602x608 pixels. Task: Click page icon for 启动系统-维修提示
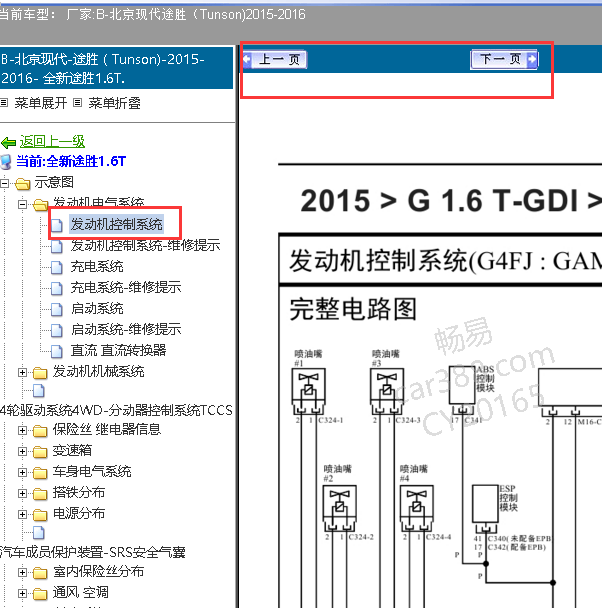click(57, 330)
